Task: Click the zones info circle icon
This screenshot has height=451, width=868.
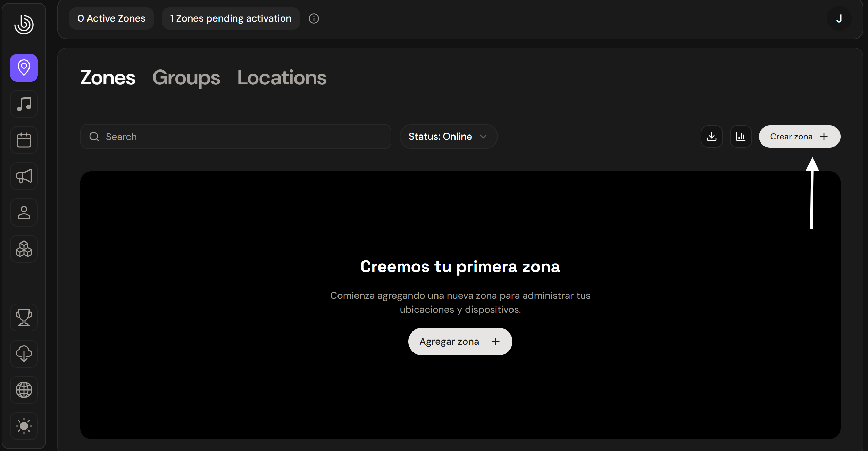Action: (x=314, y=18)
